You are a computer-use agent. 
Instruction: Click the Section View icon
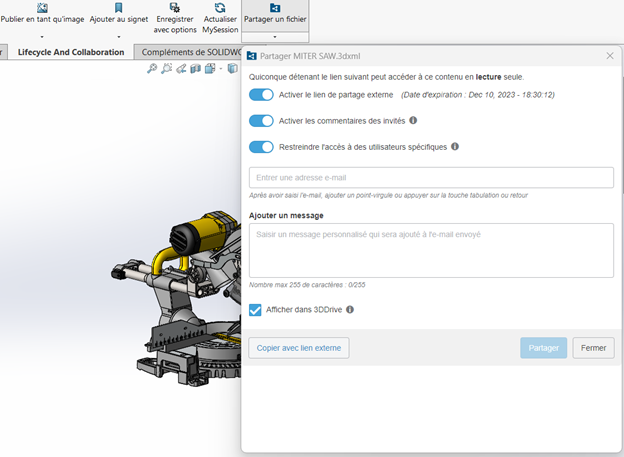(195, 68)
